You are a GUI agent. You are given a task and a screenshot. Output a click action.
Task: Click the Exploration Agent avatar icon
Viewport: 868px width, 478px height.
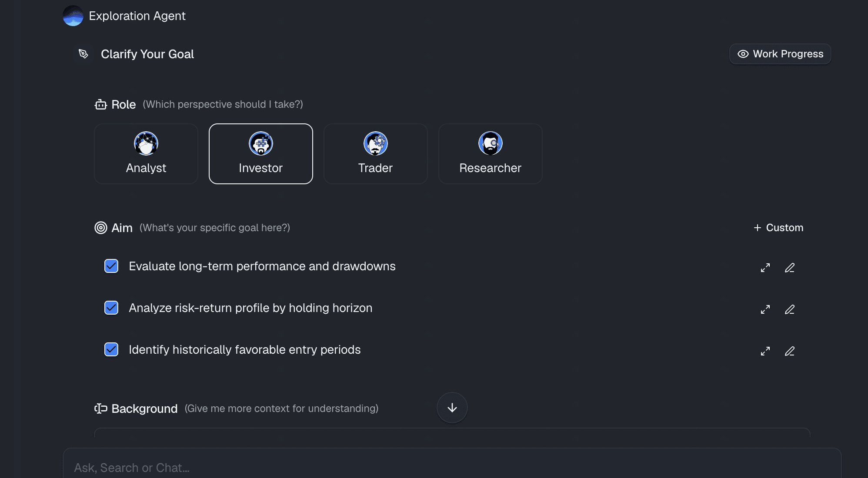point(73,16)
